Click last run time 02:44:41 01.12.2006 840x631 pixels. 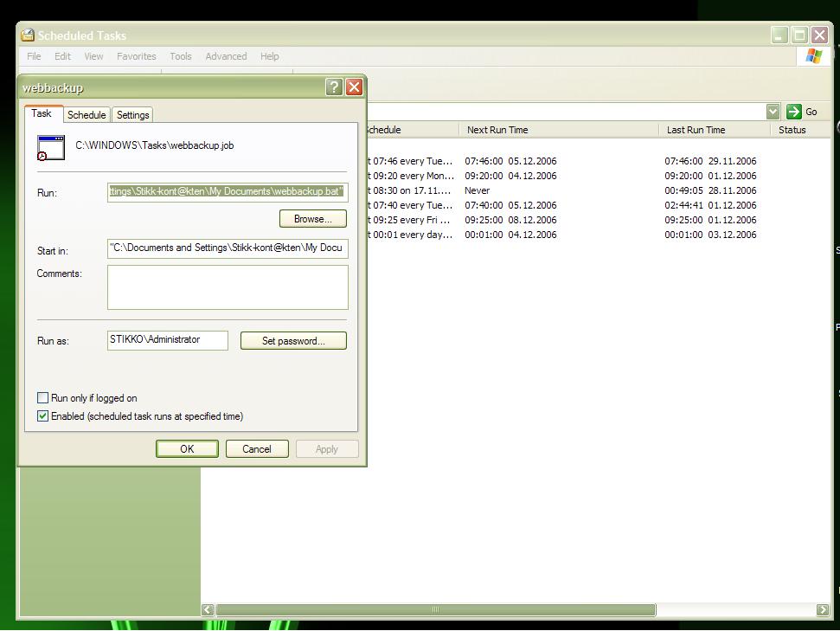[710, 205]
